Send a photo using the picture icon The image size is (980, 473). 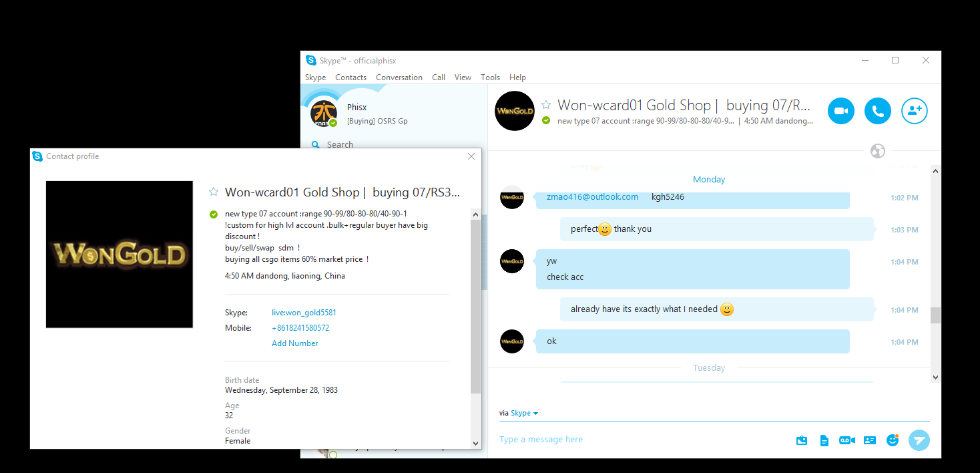802,440
